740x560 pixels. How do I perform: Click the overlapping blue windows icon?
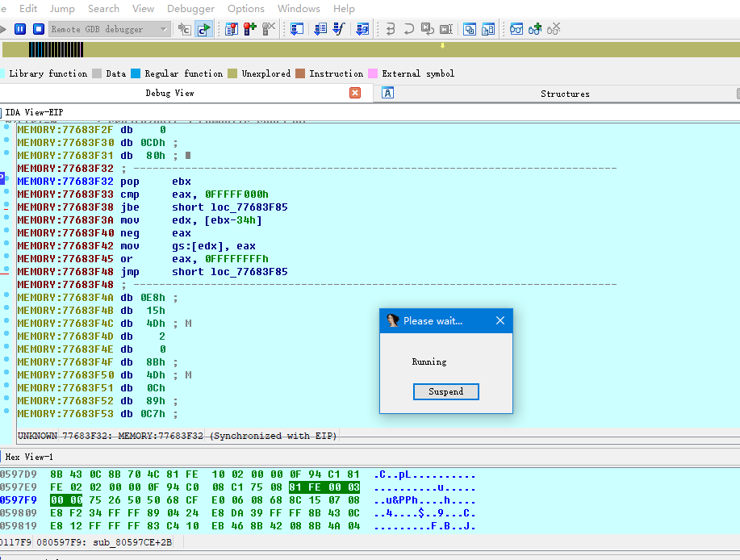click(x=470, y=29)
